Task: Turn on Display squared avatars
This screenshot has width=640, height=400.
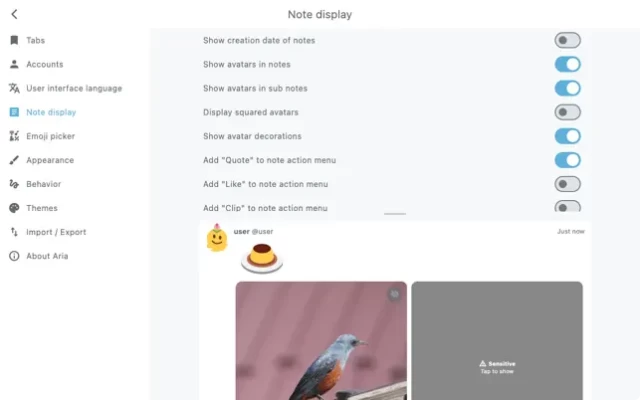Action: click(567, 112)
